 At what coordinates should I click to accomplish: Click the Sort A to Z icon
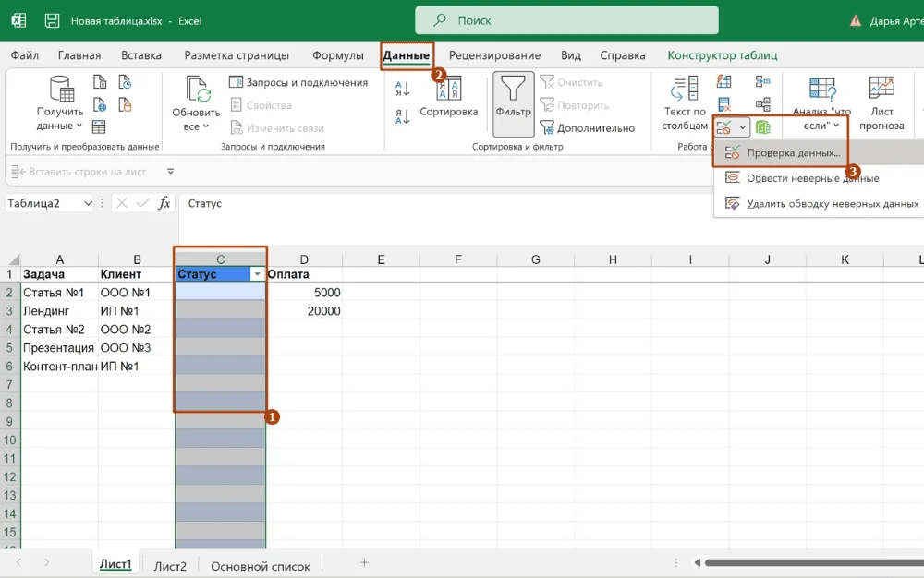point(403,90)
